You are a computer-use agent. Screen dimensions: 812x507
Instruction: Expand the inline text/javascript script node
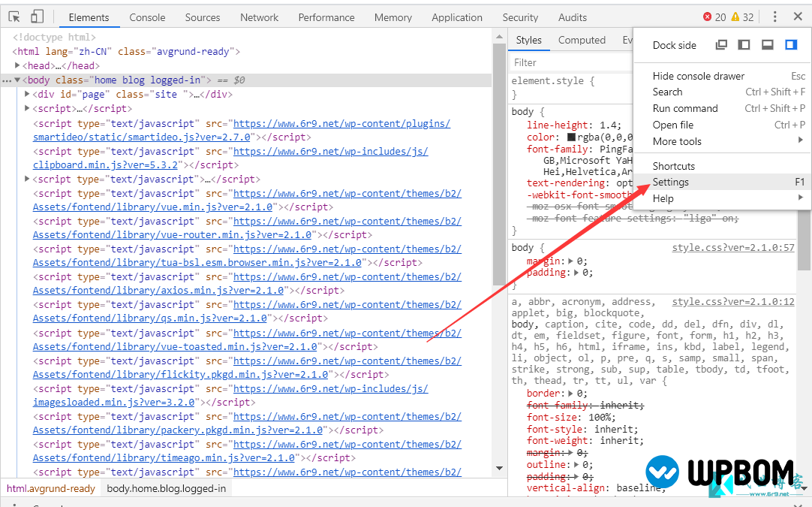pos(28,179)
